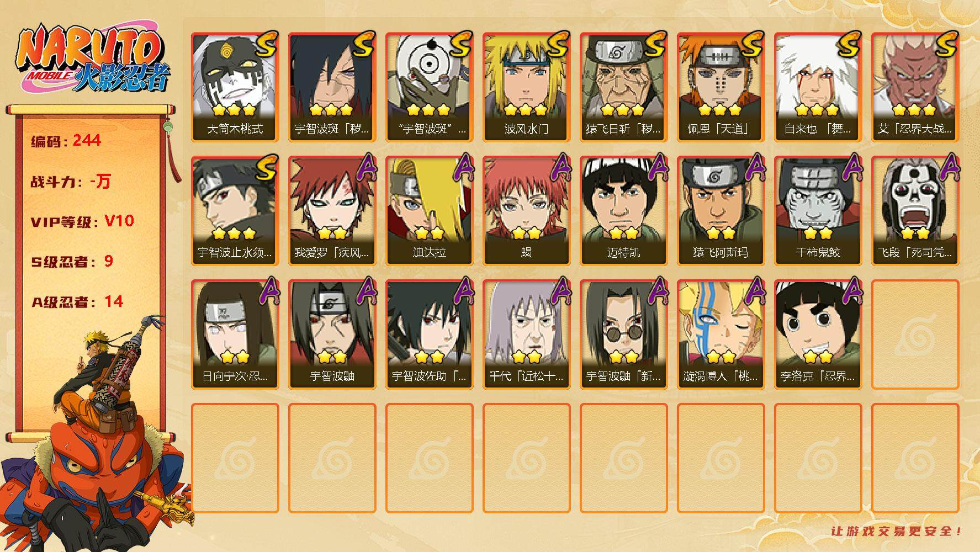Click the empty slot after 李洛克 card
The height and width of the screenshot is (552, 980).
[x=915, y=335]
